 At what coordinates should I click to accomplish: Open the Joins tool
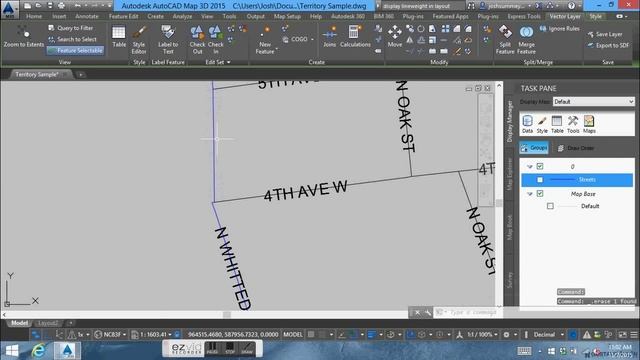(x=329, y=37)
